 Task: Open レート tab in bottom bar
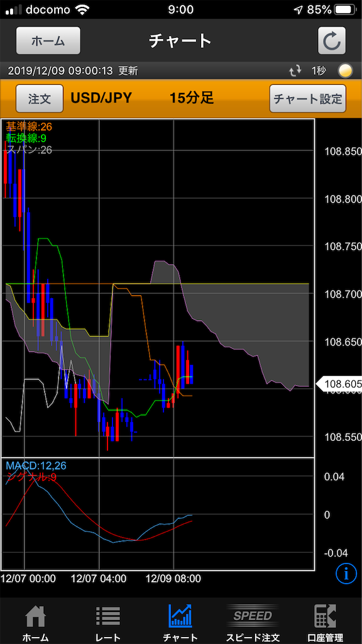[x=107, y=623]
